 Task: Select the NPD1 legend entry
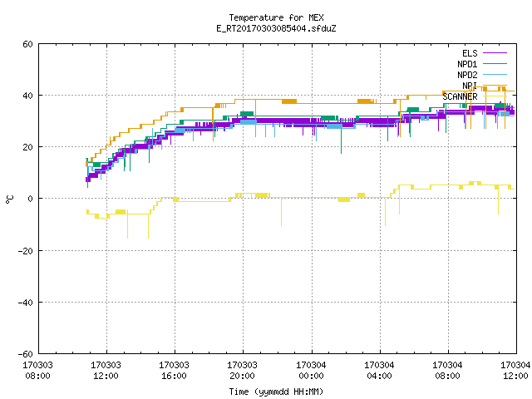coord(467,64)
